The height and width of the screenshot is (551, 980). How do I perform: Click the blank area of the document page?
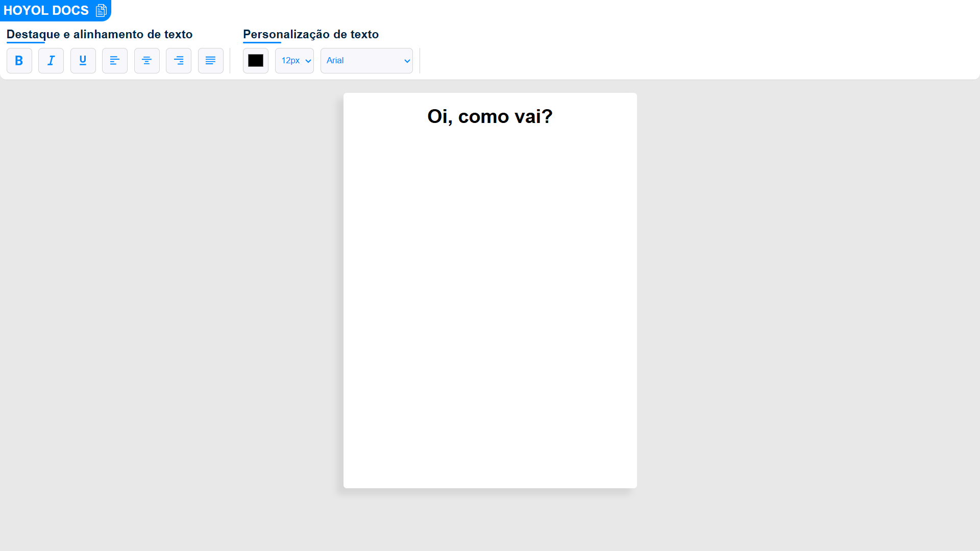pyautogui.click(x=490, y=306)
